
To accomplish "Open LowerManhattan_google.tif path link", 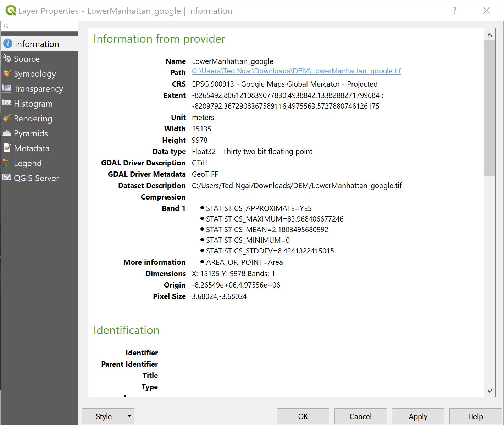I will pyautogui.click(x=296, y=71).
